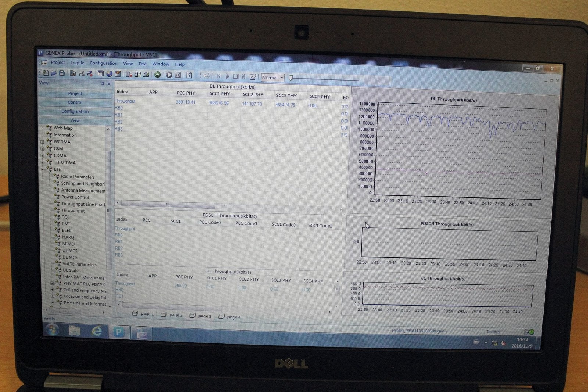
Task: Click the globe icon on the toolbar
Action: (109, 75)
